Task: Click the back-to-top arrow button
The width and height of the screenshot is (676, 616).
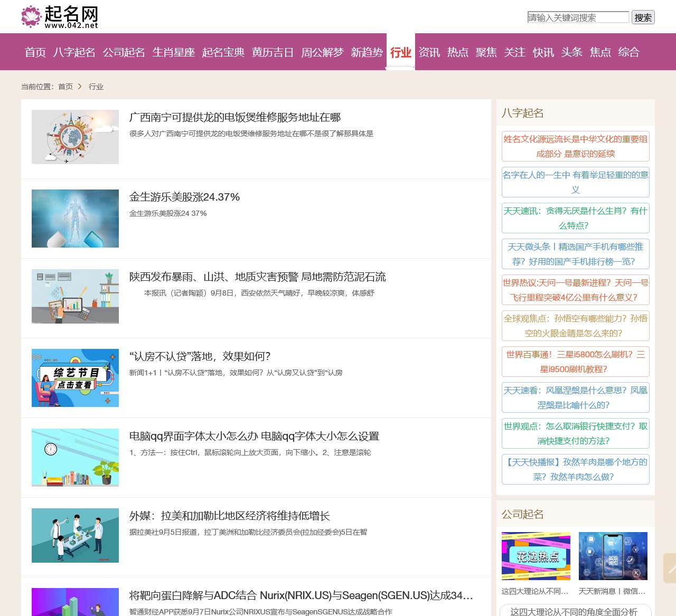Action: [670, 568]
